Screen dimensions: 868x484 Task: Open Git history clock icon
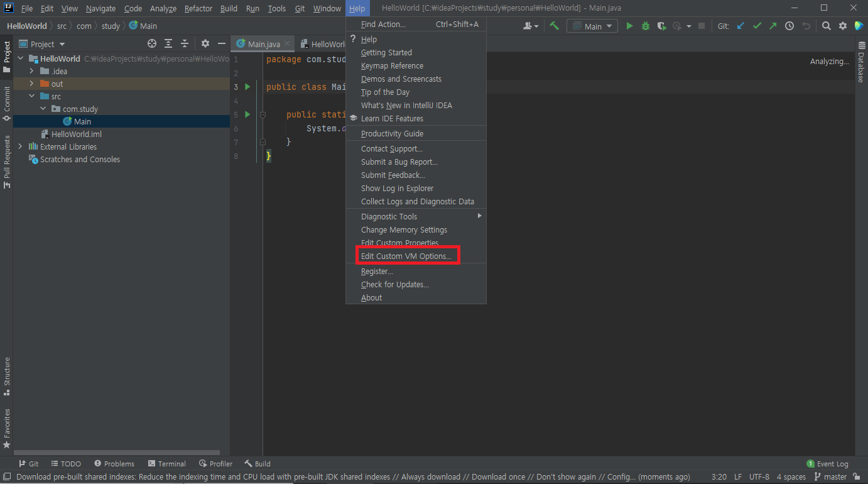[789, 26]
